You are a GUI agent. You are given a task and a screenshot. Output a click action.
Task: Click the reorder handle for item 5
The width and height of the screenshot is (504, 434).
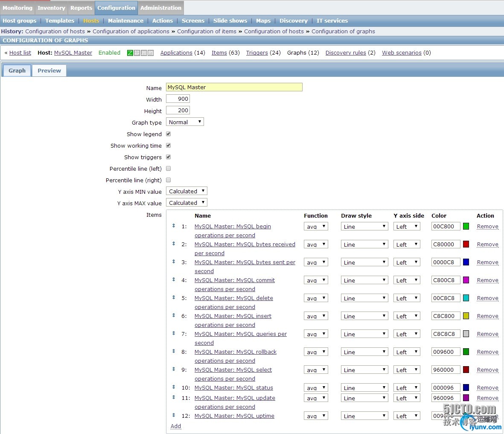174,298
